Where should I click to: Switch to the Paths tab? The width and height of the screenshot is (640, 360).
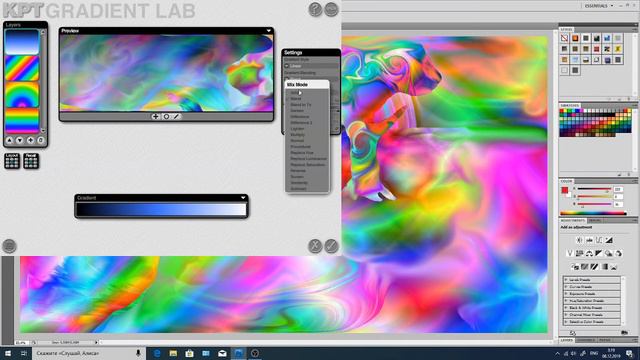605,340
